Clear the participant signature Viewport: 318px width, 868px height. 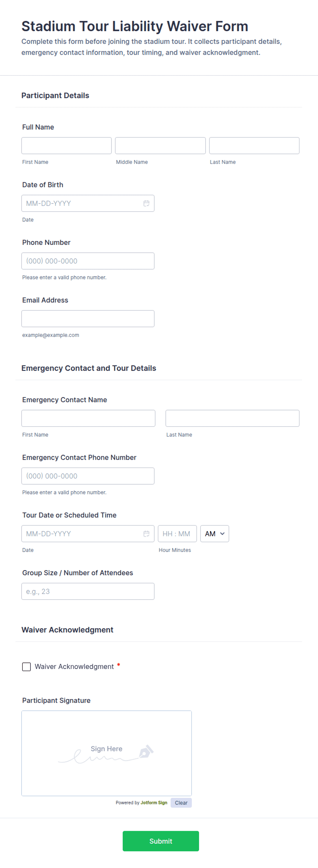click(x=181, y=803)
